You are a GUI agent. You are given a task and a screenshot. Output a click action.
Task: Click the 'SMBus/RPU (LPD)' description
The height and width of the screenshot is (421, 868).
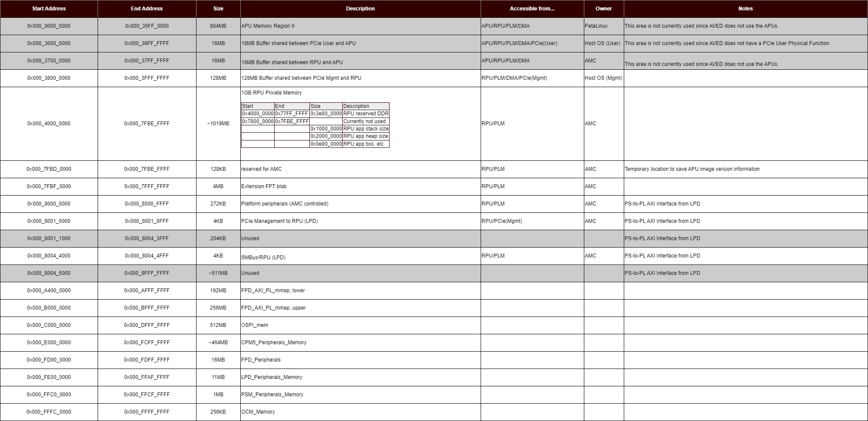pos(263,258)
